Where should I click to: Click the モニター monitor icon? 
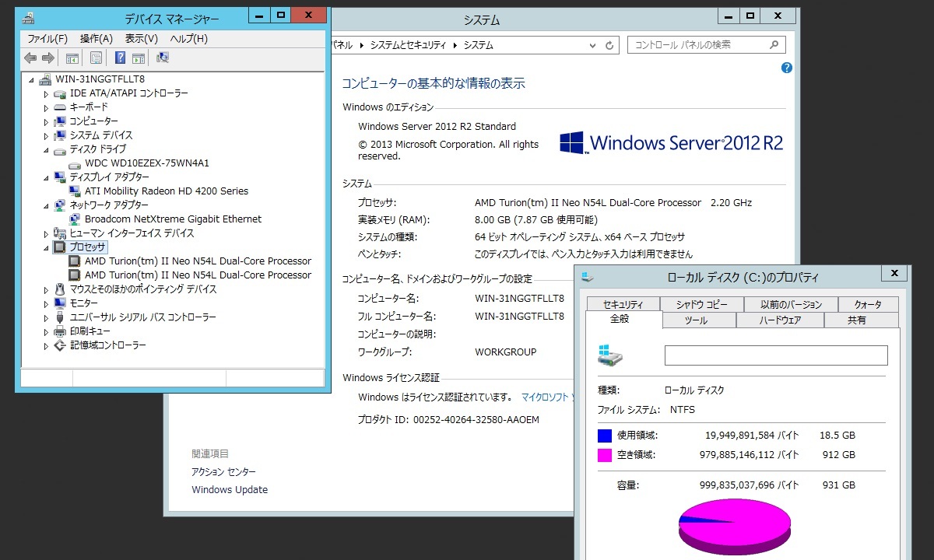(60, 303)
